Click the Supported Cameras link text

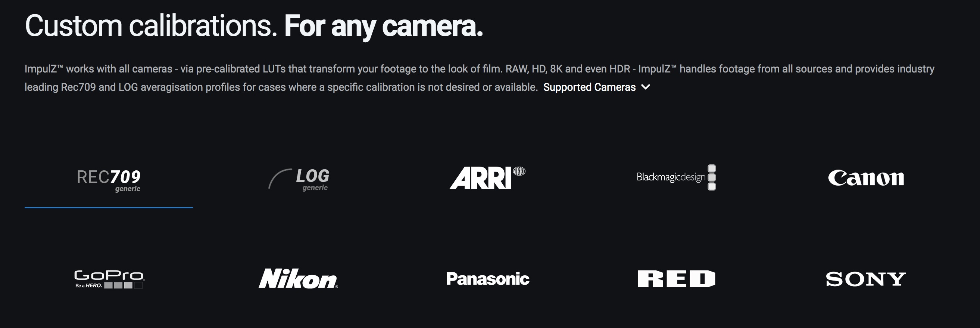(x=589, y=87)
